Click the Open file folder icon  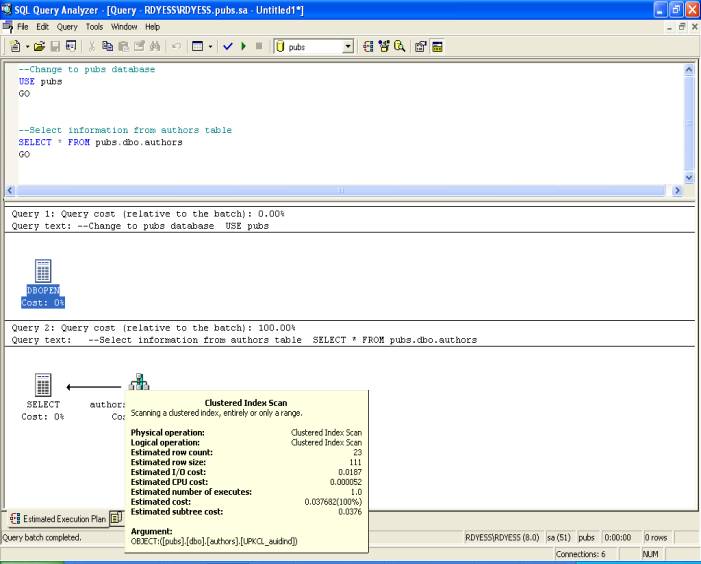[39, 46]
